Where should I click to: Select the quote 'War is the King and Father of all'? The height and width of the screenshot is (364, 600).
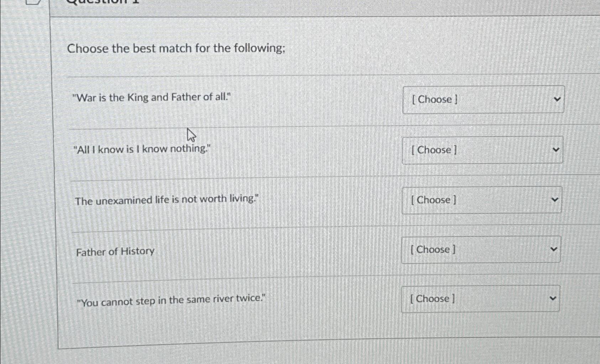[x=151, y=97]
